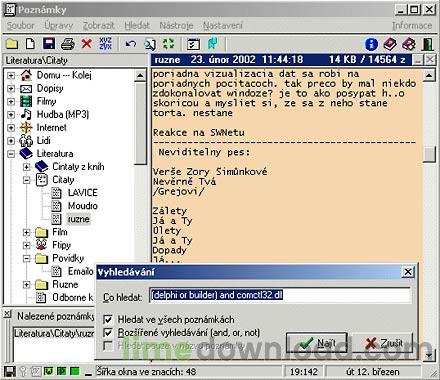Open the Zobrazit menu

(98, 25)
